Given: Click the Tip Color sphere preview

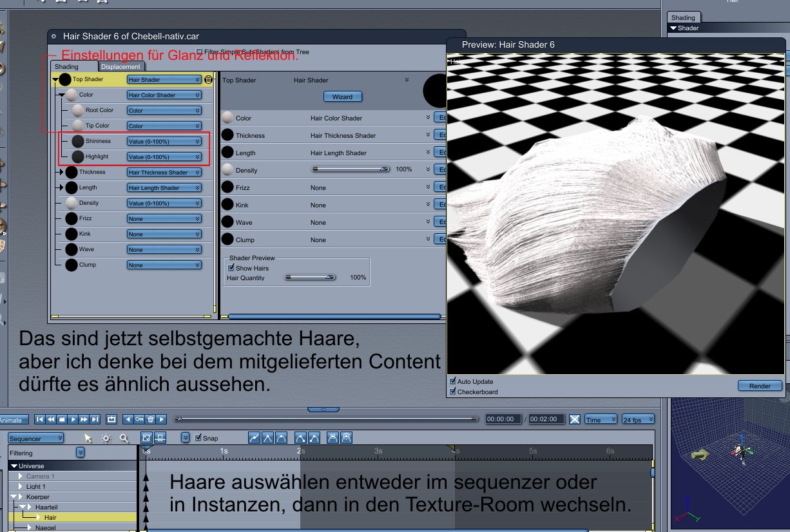Looking at the screenshot, I should [78, 126].
